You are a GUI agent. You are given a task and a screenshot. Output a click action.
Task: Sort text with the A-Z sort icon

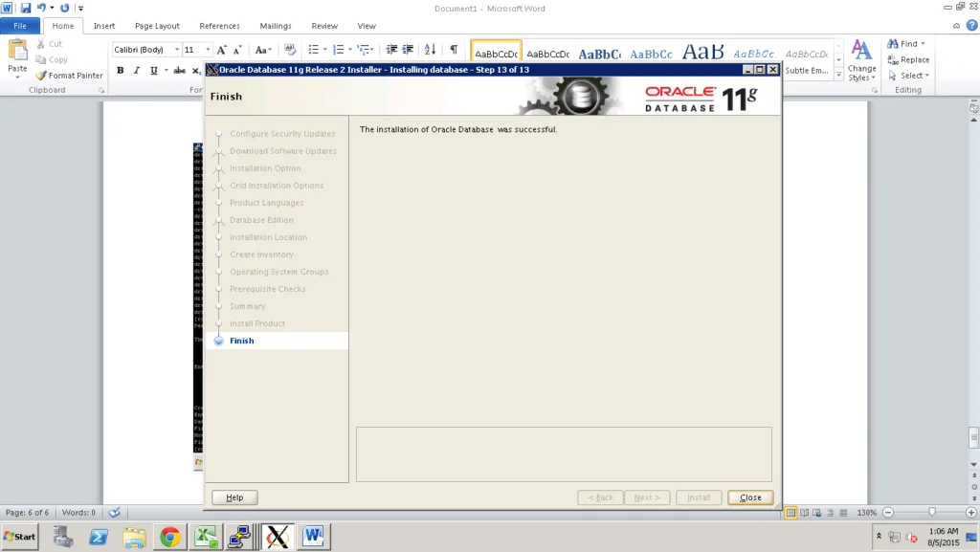pyautogui.click(x=430, y=50)
